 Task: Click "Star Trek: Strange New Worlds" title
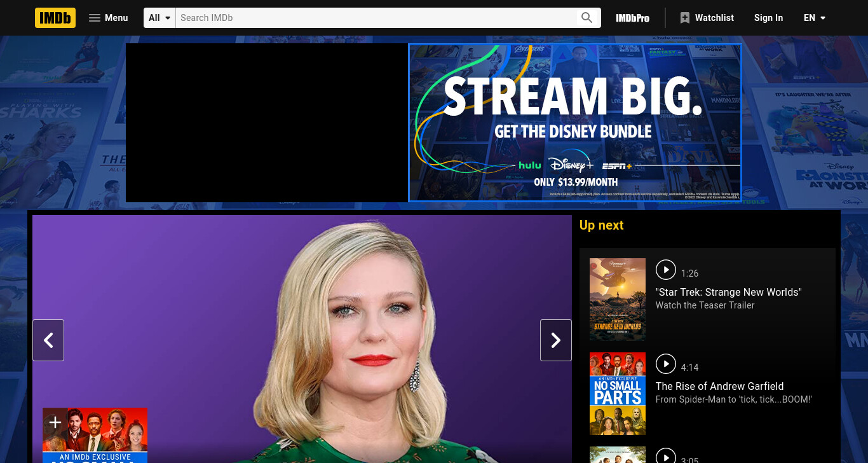[x=729, y=292]
